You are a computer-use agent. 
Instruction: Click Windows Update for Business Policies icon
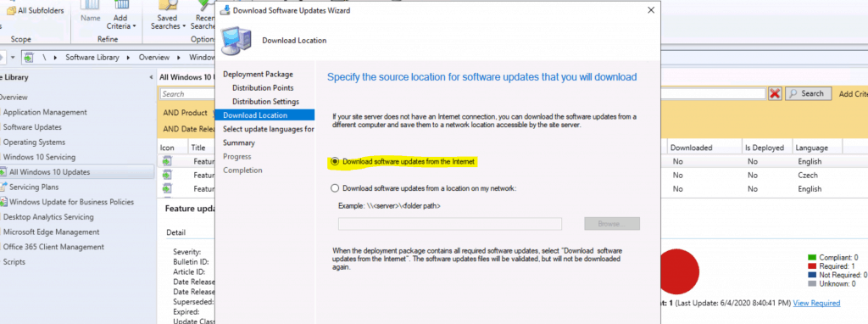pos(3,202)
